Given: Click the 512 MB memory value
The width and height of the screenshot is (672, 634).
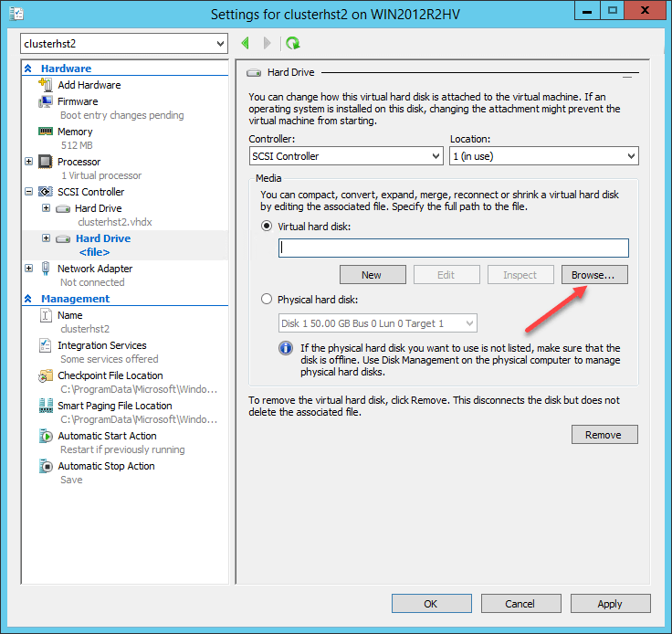Looking at the screenshot, I should 77,145.
